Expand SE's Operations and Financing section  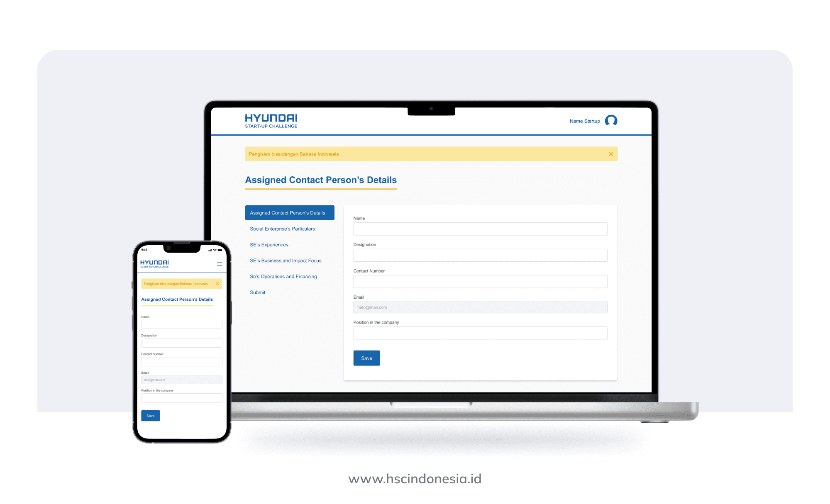point(284,276)
